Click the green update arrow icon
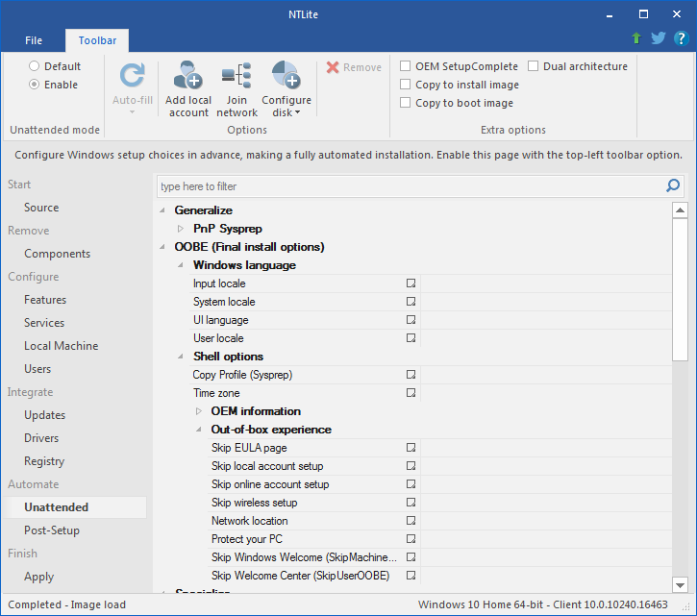The width and height of the screenshot is (697, 616). click(x=636, y=38)
